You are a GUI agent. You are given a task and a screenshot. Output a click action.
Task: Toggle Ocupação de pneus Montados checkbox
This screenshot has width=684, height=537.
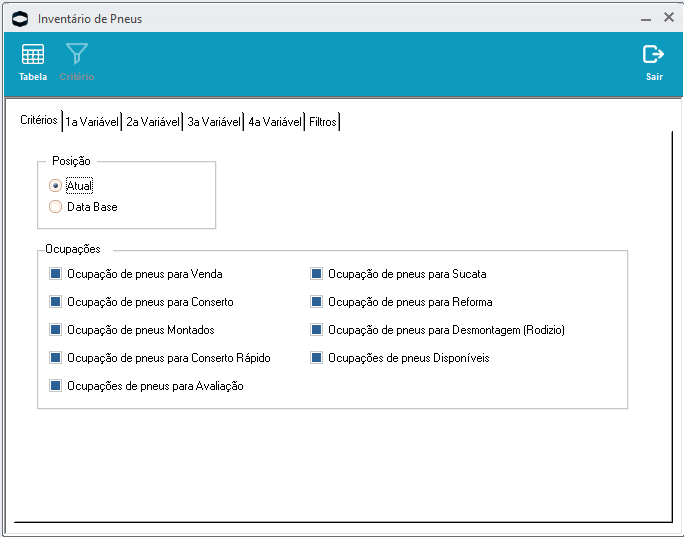56,329
